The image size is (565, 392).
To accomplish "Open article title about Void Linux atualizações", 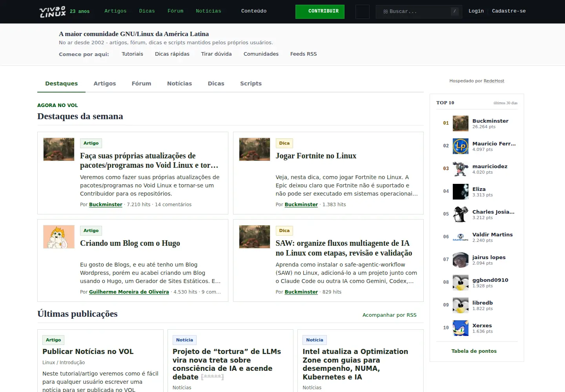I will pos(149,160).
